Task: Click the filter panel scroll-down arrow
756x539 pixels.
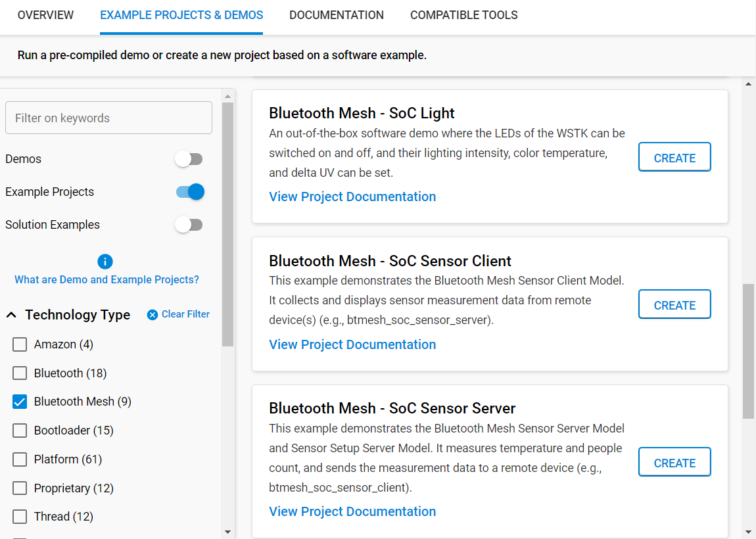Action: (228, 532)
